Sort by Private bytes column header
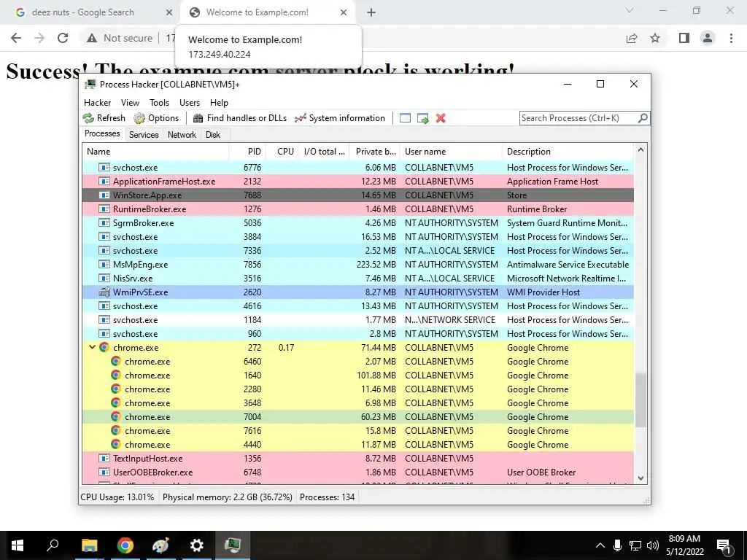This screenshot has height=560, width=747. coord(374,152)
